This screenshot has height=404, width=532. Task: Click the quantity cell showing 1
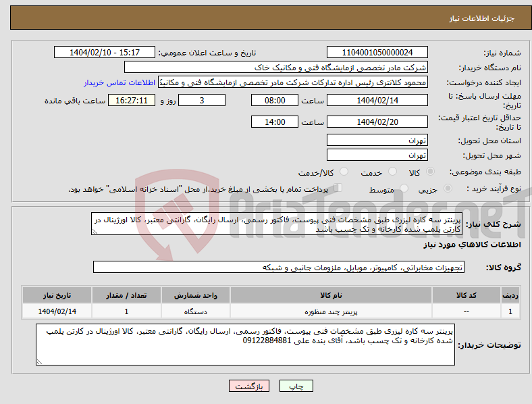(126, 311)
